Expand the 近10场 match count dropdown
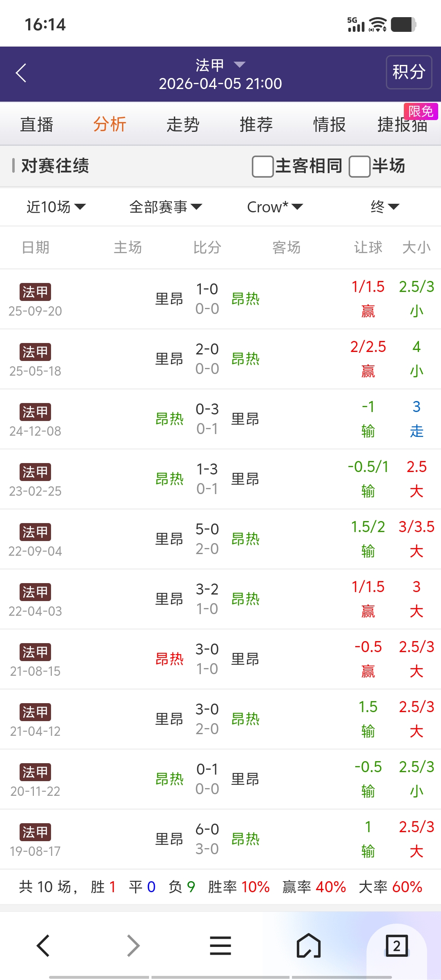 56,207
